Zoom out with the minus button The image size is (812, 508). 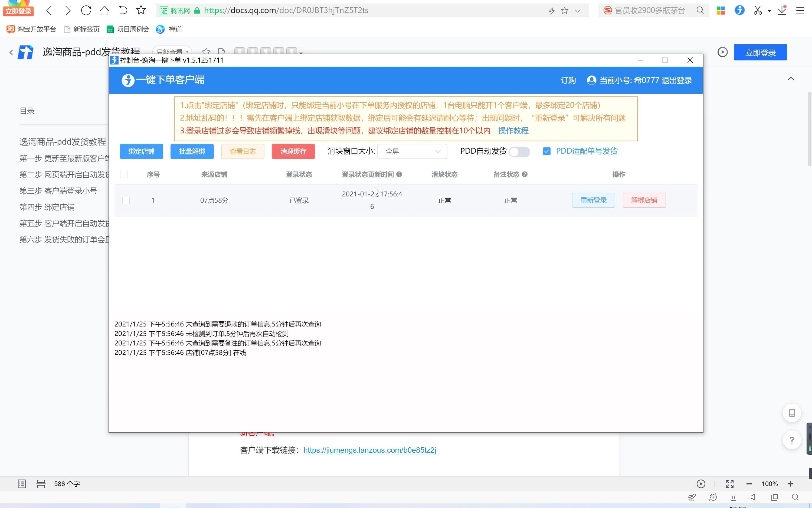pyautogui.click(x=749, y=484)
